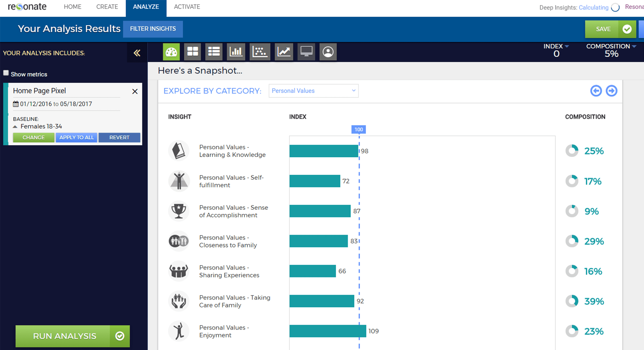Viewport: 644px width, 350px height.
Task: Collapse the Females 18-34 baseline triangle
Action: click(x=15, y=127)
